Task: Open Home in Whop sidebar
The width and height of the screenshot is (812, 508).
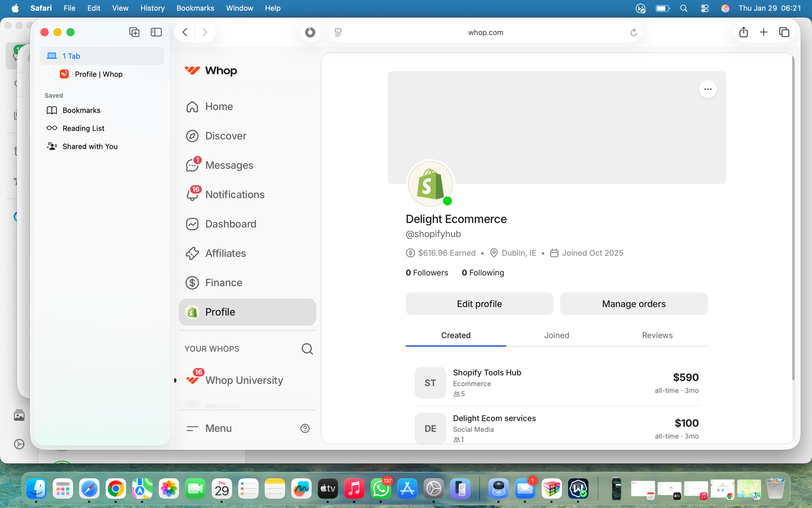Action: coord(219,106)
